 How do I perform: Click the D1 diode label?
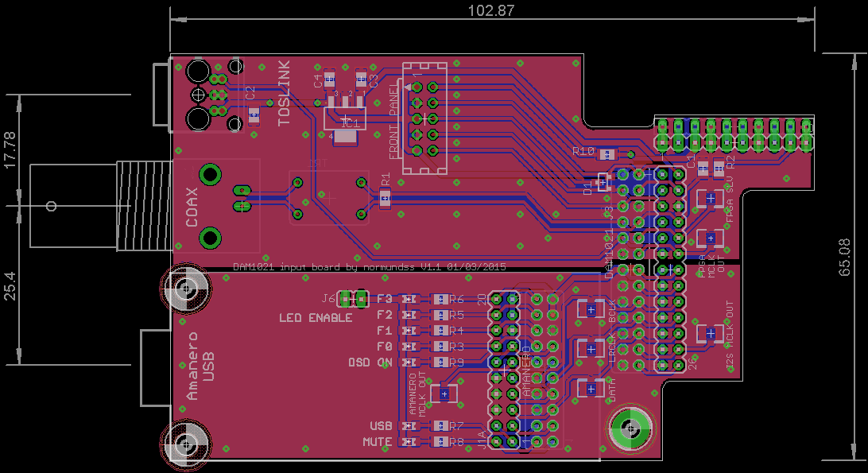[x=588, y=188]
